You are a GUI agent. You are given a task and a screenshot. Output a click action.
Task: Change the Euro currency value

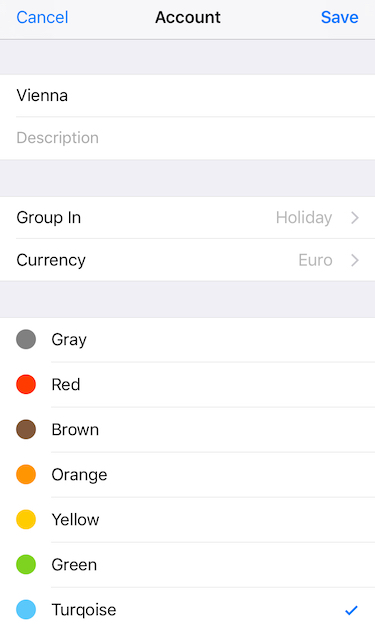[x=315, y=260]
